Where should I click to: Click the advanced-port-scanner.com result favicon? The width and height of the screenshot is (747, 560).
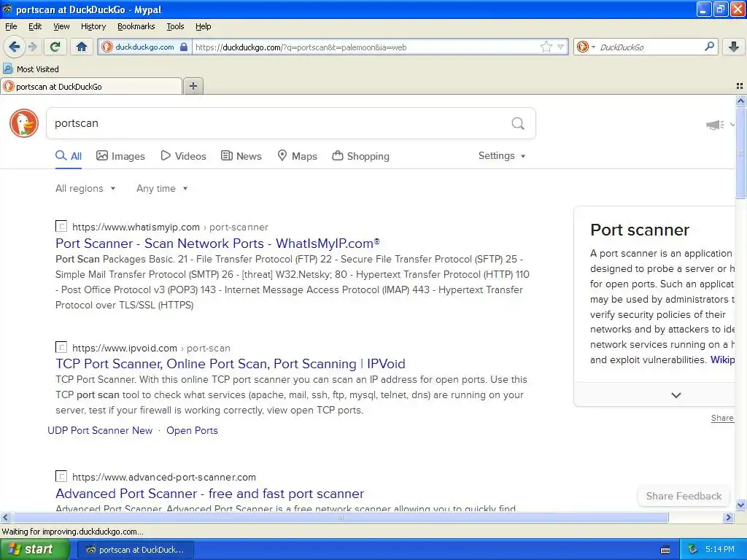click(x=61, y=475)
